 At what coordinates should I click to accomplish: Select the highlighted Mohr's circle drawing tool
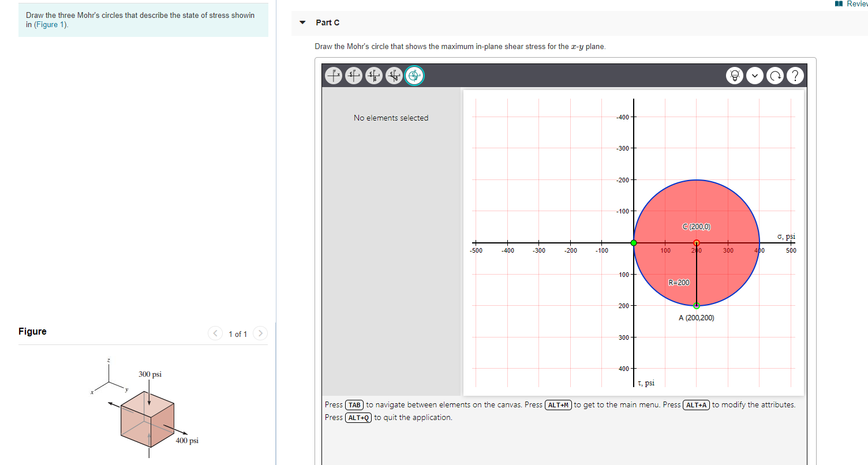coord(414,76)
